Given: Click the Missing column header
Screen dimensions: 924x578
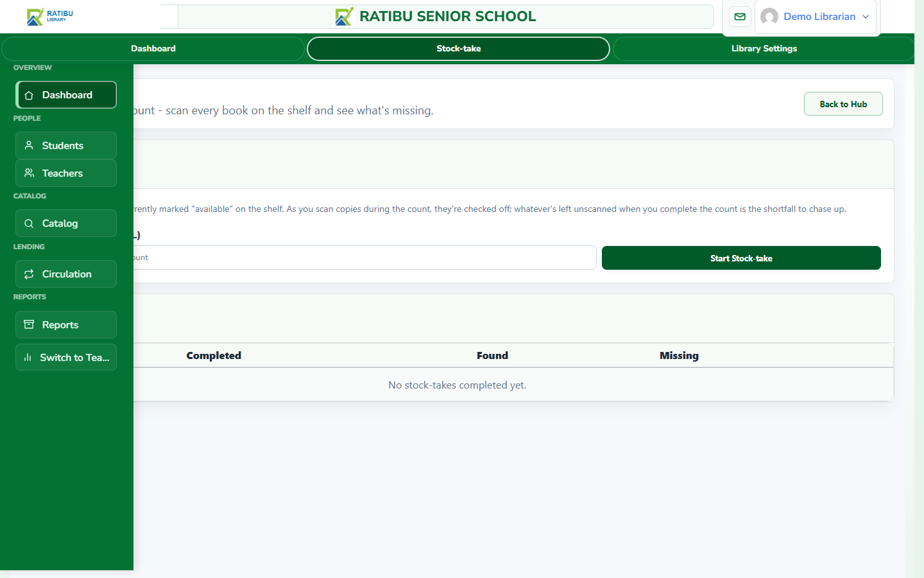Looking at the screenshot, I should point(679,356).
